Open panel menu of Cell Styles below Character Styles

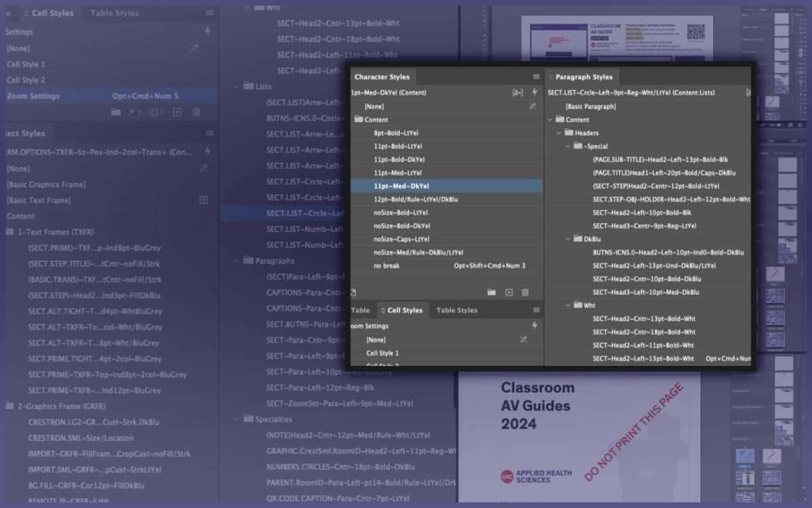click(536, 310)
